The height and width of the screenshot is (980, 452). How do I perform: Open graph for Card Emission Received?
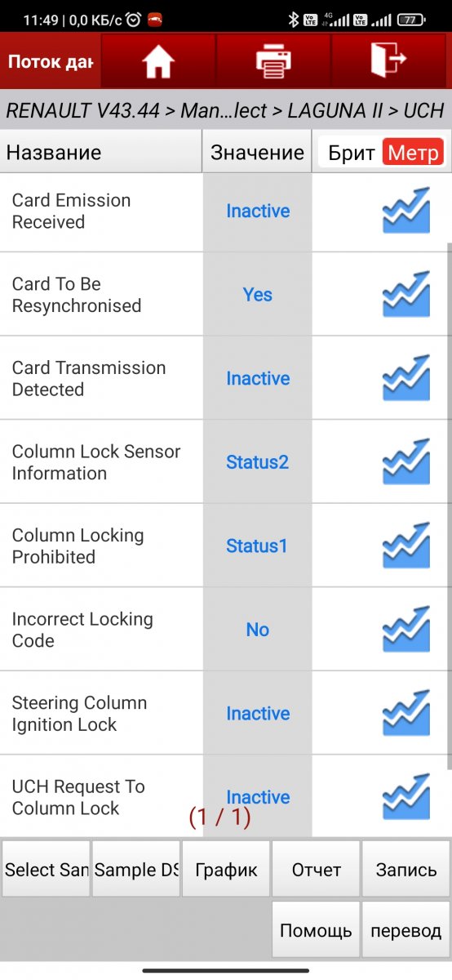click(405, 211)
